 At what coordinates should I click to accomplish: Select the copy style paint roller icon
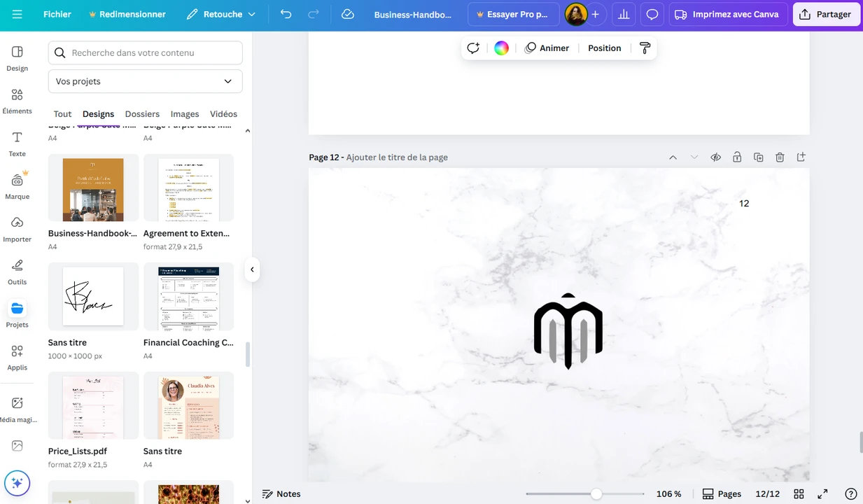pyautogui.click(x=645, y=48)
